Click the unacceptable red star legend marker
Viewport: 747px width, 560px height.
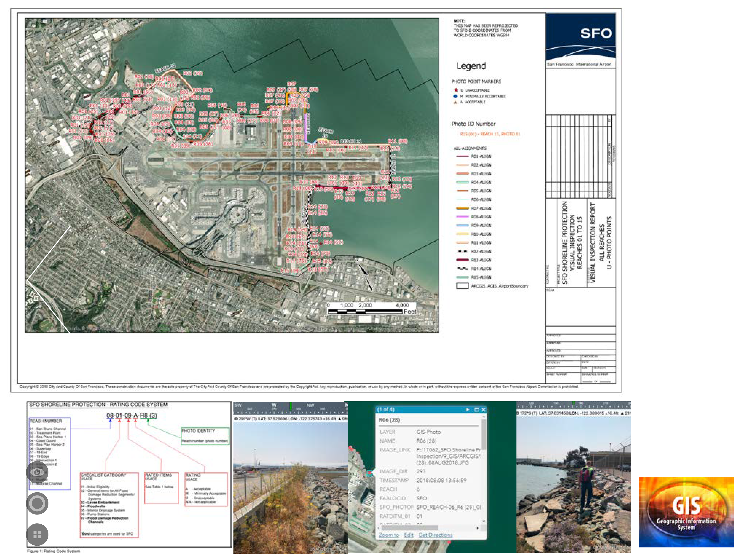click(456, 90)
